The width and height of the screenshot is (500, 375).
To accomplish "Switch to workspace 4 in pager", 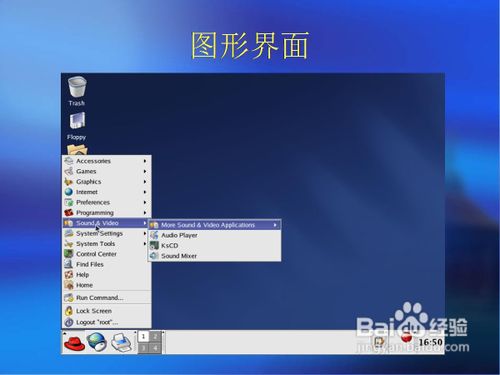I will pyautogui.click(x=155, y=347).
